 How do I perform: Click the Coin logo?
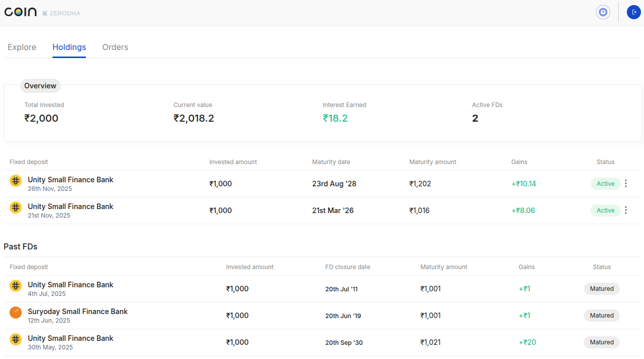pyautogui.click(x=21, y=12)
